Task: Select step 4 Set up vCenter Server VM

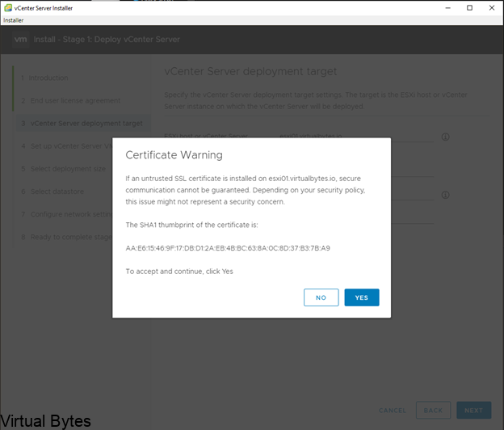Action: pos(66,146)
